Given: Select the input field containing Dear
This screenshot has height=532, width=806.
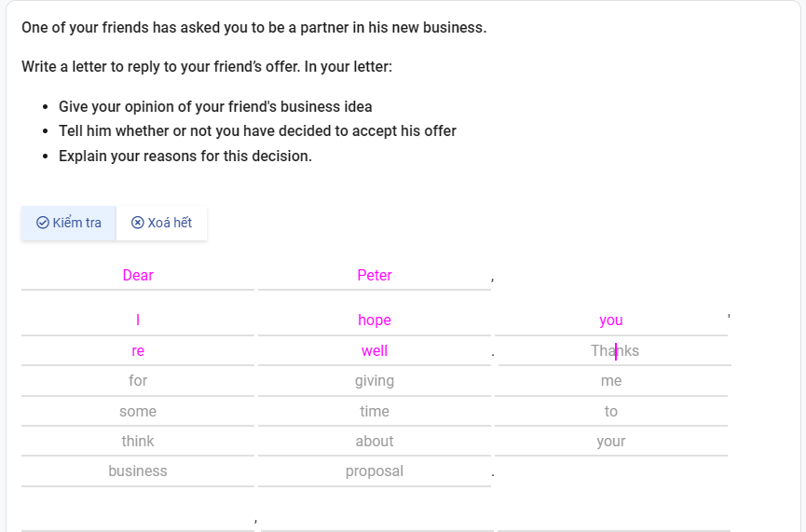Looking at the screenshot, I should (x=138, y=276).
